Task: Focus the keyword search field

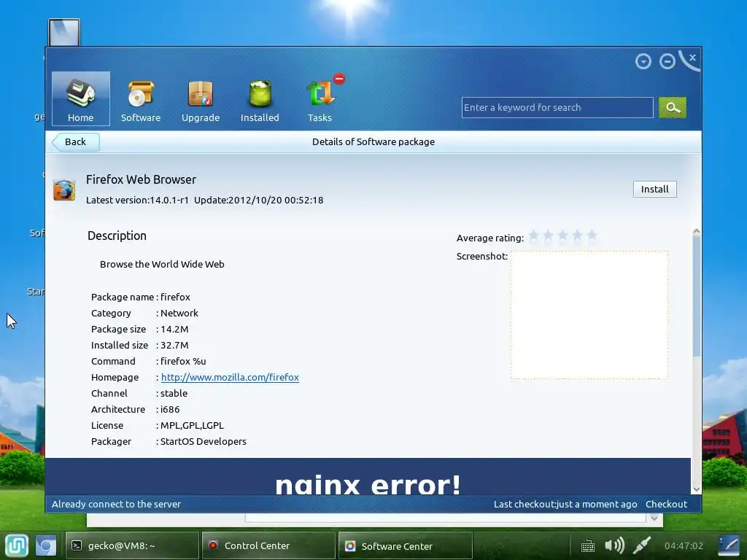Action: pos(557,108)
